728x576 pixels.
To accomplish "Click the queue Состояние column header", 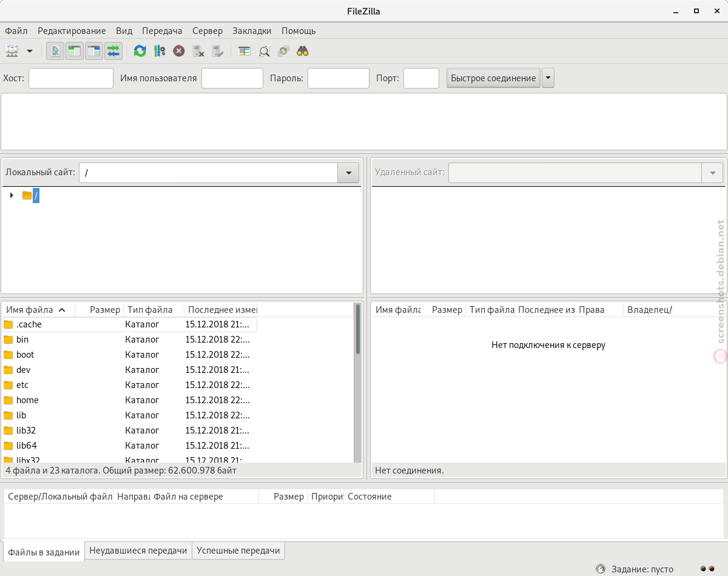I will coord(389,497).
